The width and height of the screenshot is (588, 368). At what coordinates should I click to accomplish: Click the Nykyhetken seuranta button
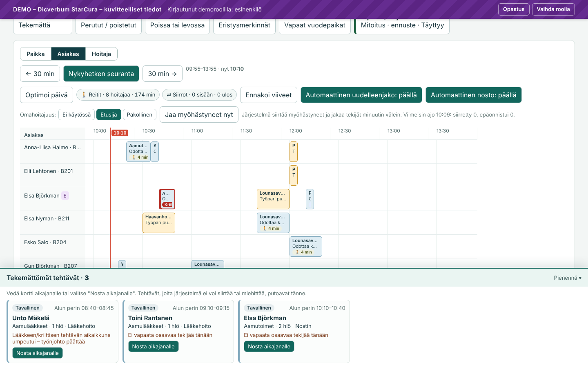pyautogui.click(x=101, y=74)
